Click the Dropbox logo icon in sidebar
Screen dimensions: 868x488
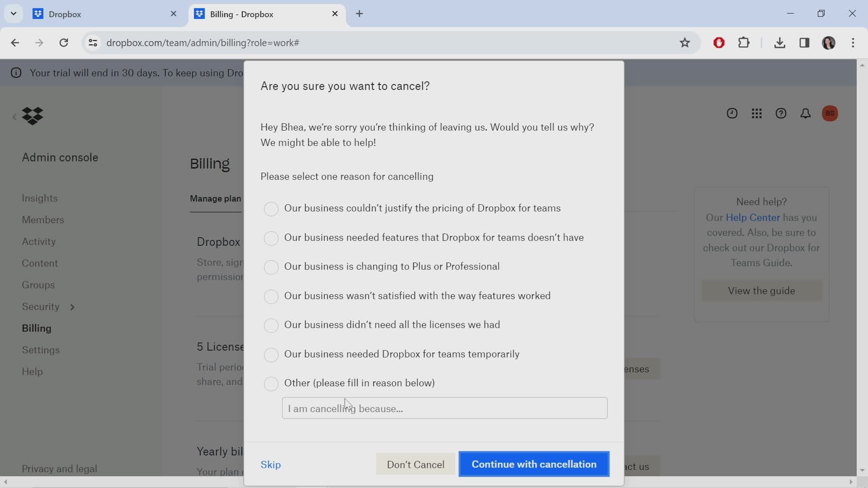tap(32, 116)
